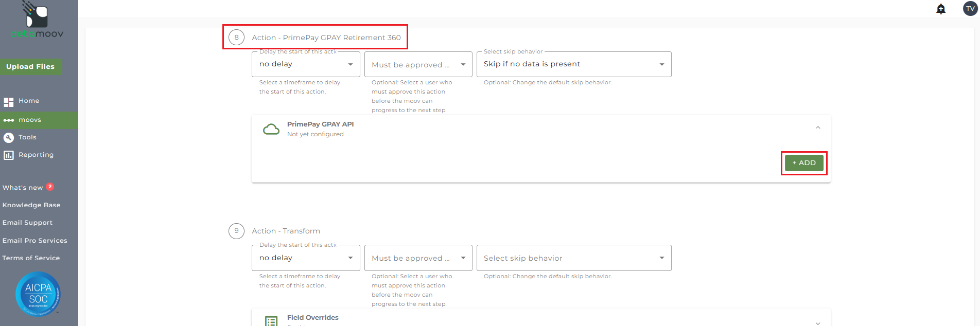Image resolution: width=980 pixels, height=326 pixels.
Task: Click the Upload Files button
Action: 30,67
